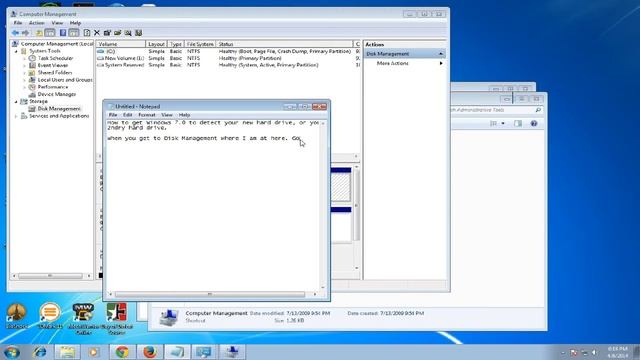Collapse the System Tools tree node
Viewport: 640px width, 360px height.
16,51
